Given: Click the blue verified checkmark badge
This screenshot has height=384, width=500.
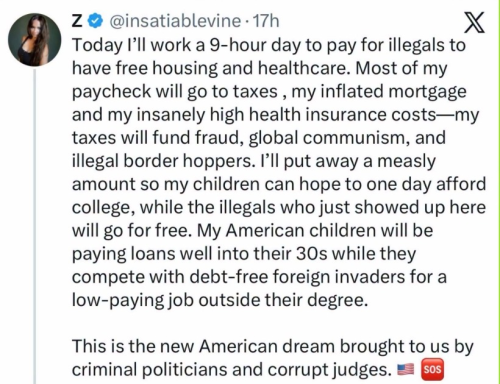Looking at the screenshot, I should coord(96,21).
